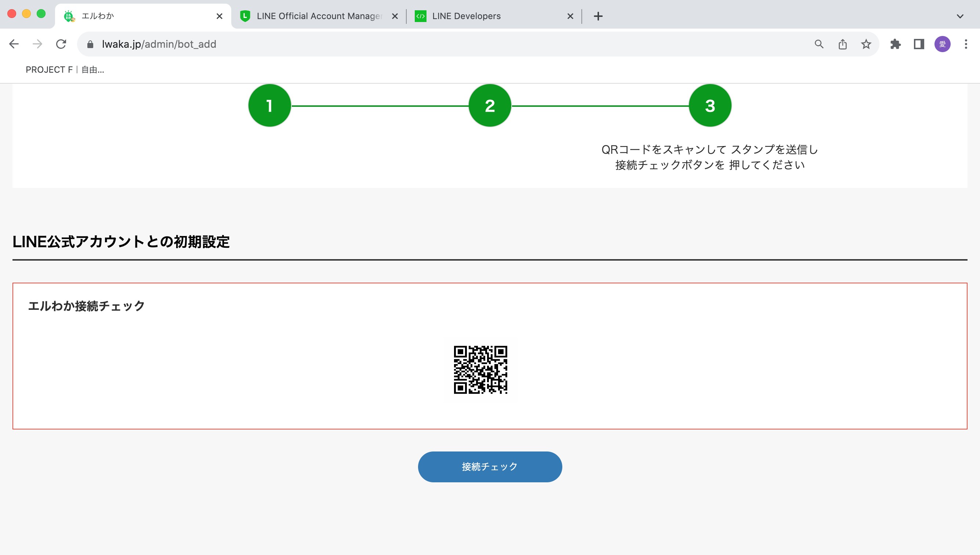Click the 接続チェック blue button
The image size is (980, 555).
(490, 467)
